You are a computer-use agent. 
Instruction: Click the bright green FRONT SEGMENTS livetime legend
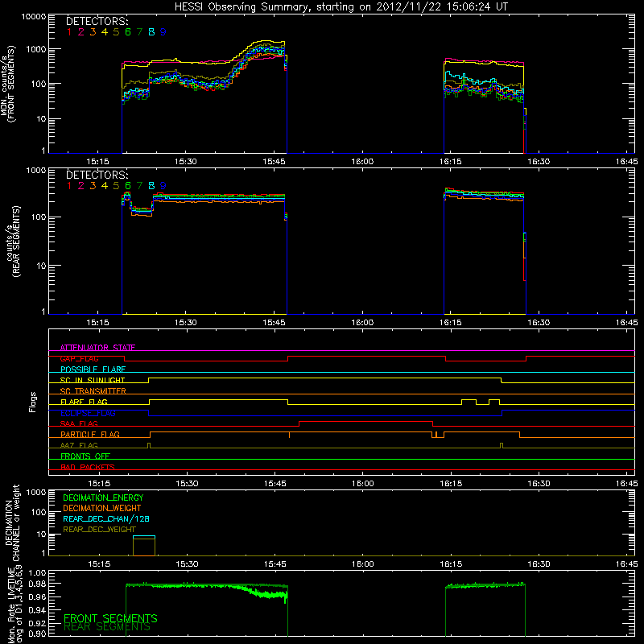(x=110, y=618)
